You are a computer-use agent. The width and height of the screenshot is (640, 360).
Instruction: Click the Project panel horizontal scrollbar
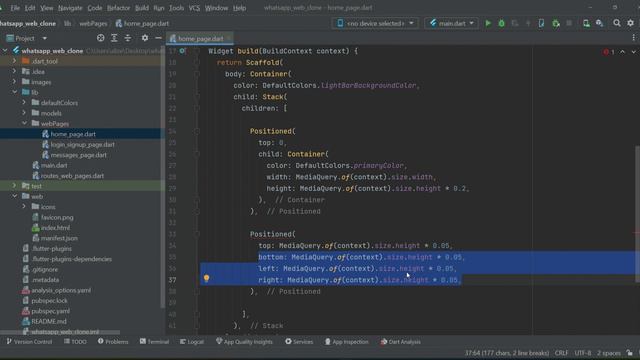coord(60,332)
